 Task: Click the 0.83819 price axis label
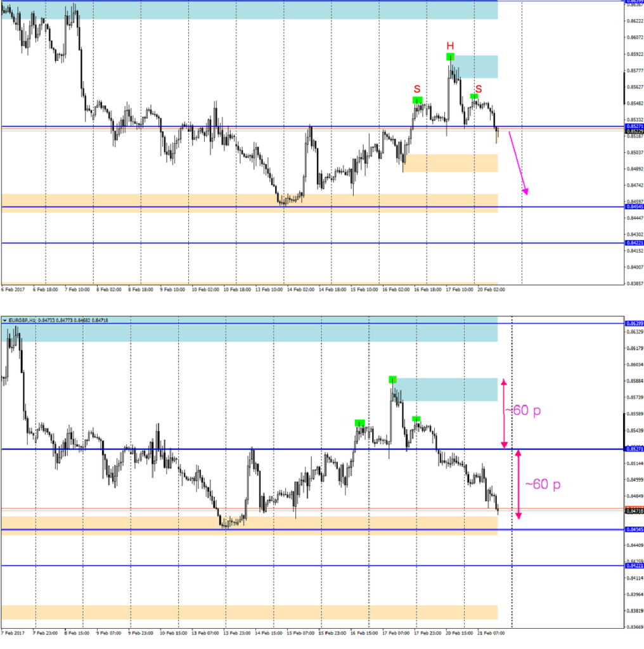[x=635, y=610]
